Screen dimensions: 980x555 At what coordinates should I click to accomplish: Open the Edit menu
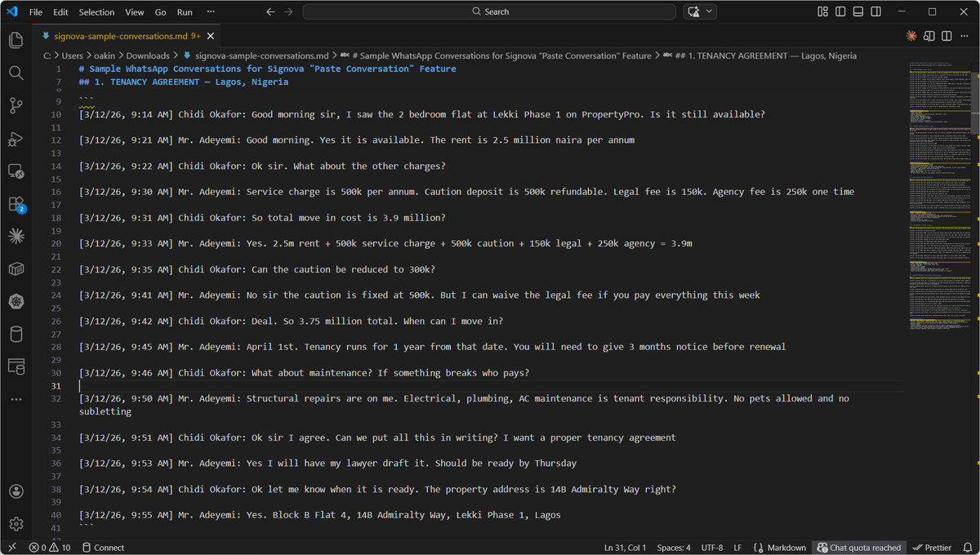pos(60,11)
